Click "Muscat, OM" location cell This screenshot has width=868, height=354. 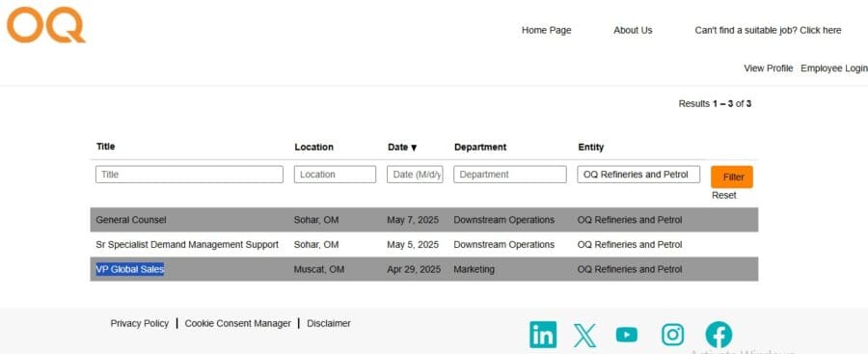click(319, 269)
